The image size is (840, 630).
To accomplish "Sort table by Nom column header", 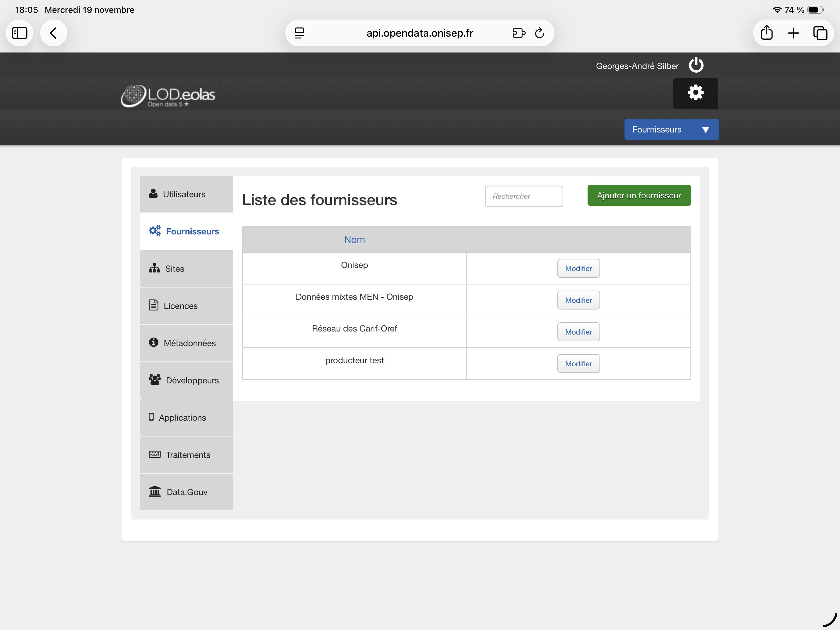I will (354, 240).
